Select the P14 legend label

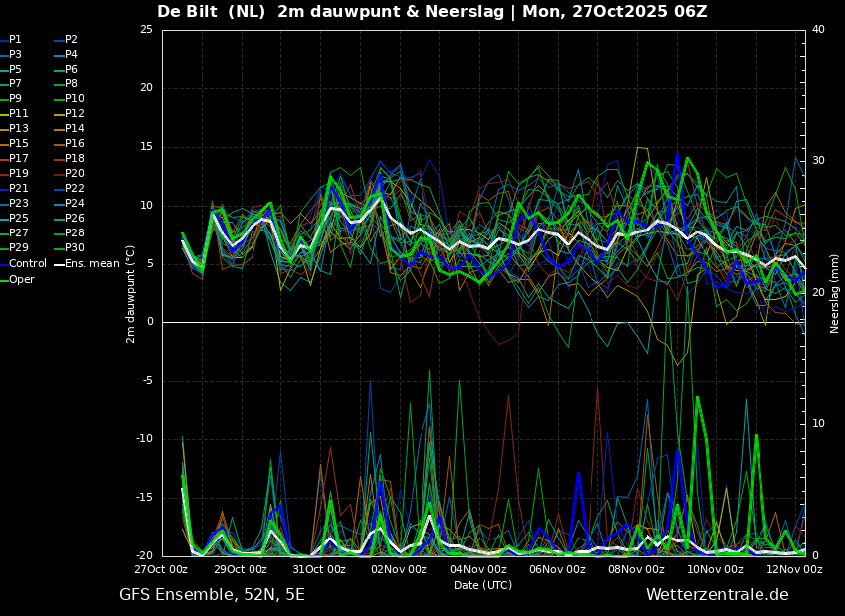tap(70, 129)
